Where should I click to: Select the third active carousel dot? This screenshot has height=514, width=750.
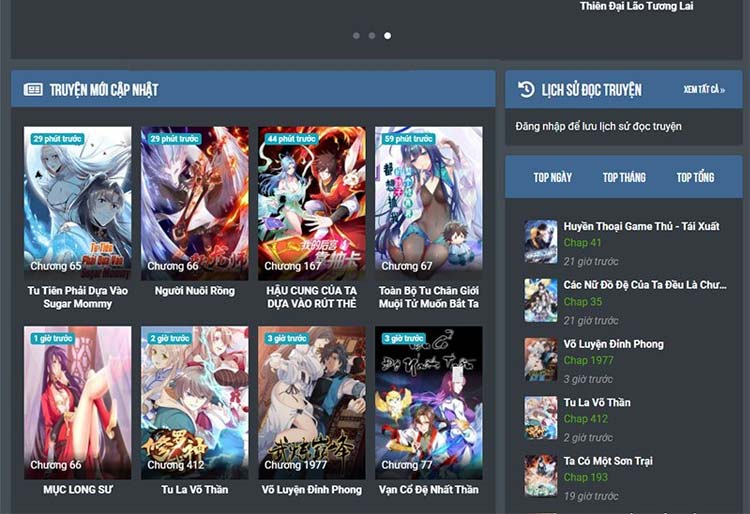388,36
